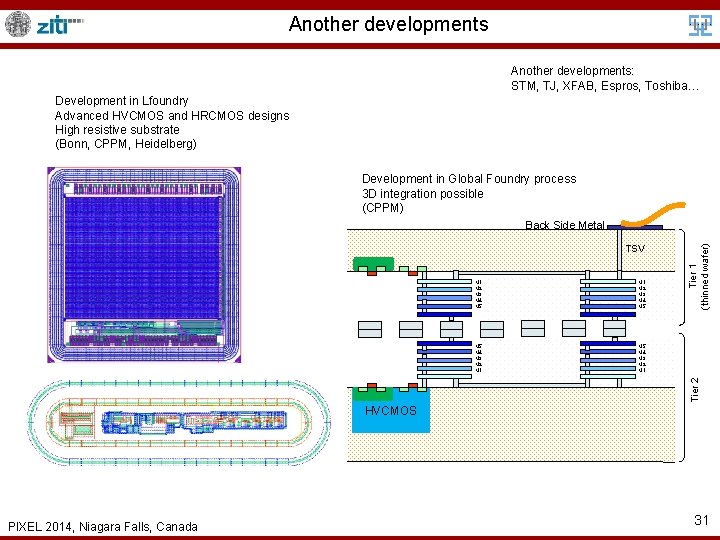Click the university seal logo
Screen dimensions: 720x540
[x=18, y=24]
